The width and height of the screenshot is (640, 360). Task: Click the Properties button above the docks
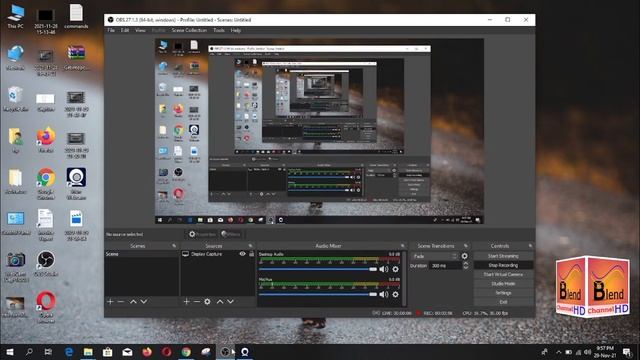point(202,234)
